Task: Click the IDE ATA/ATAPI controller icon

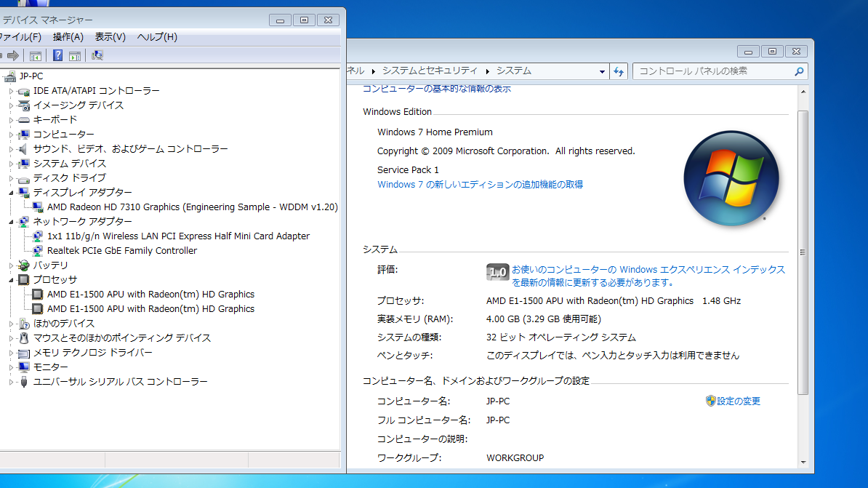Action: [x=24, y=91]
